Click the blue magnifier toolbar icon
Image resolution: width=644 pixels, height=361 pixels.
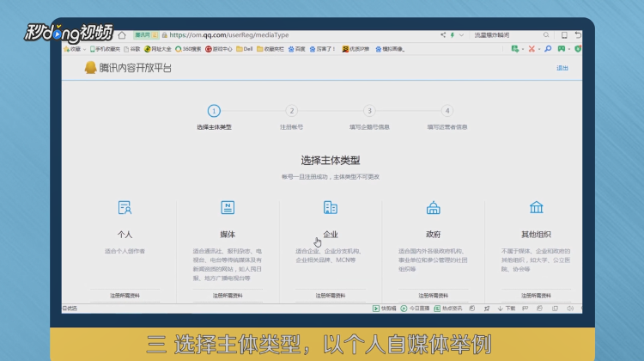click(x=548, y=48)
